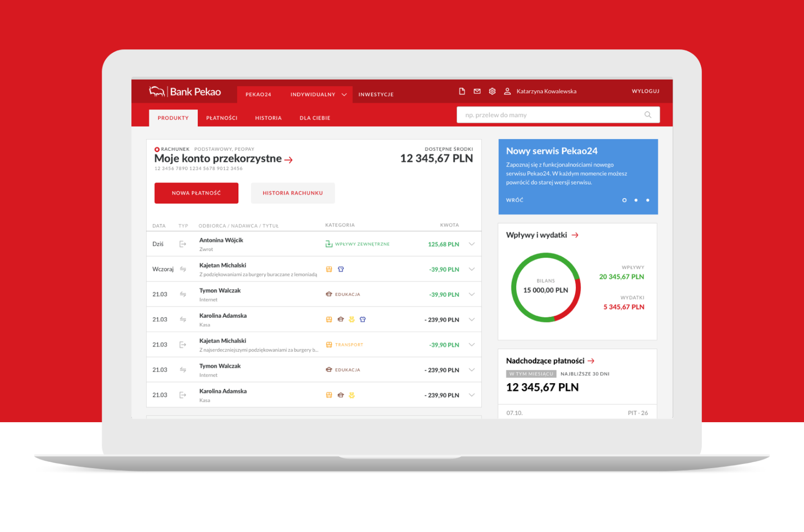Expand the -239,90 PLN Tymon Walczak transaction chevron

[471, 370]
